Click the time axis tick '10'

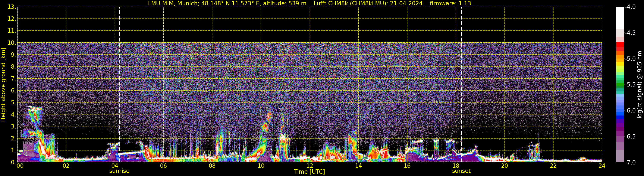point(261,166)
